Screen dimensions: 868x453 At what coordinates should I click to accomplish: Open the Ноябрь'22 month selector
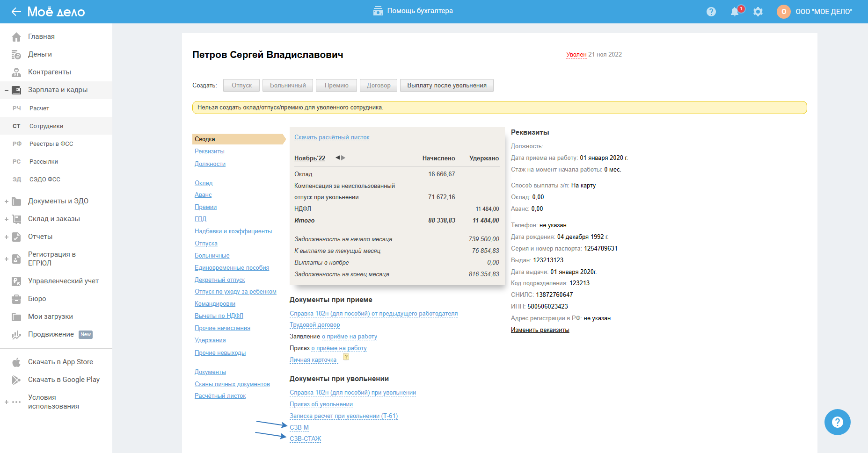tap(309, 158)
